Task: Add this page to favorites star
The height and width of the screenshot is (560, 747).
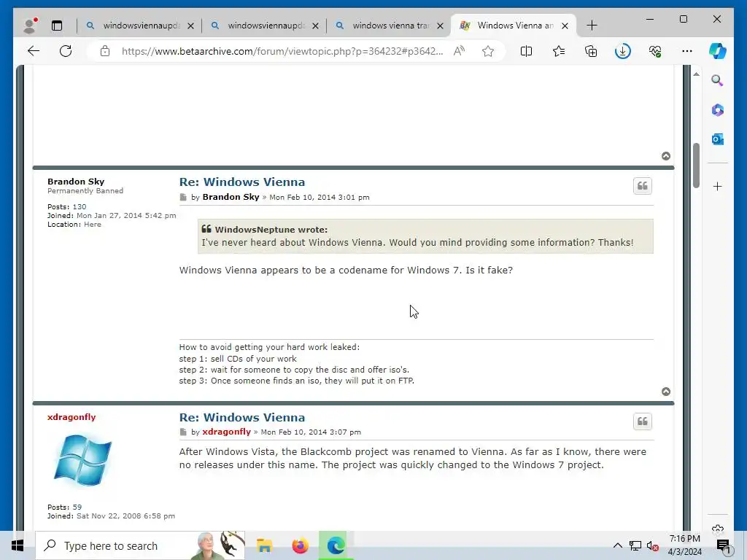Action: coord(488,51)
